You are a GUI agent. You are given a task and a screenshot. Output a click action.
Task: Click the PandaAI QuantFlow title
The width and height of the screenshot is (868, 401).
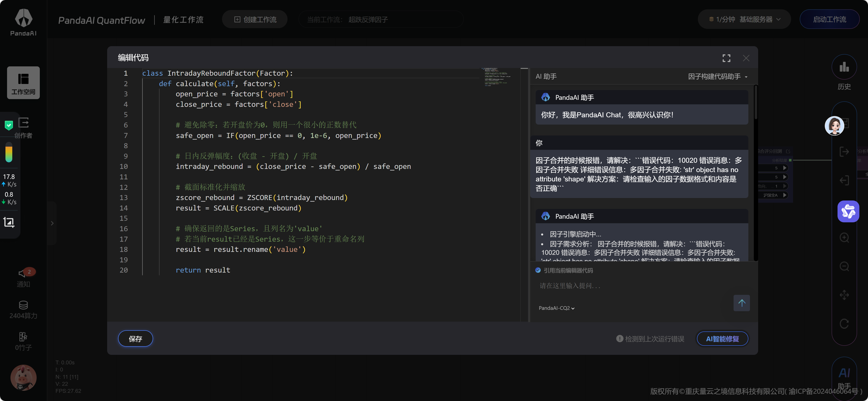[101, 20]
